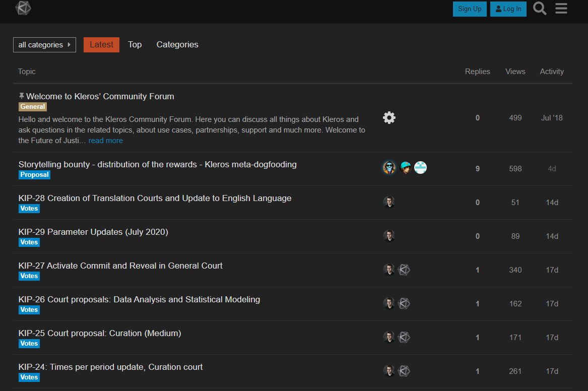Open the search magnifier icon

(x=540, y=8)
